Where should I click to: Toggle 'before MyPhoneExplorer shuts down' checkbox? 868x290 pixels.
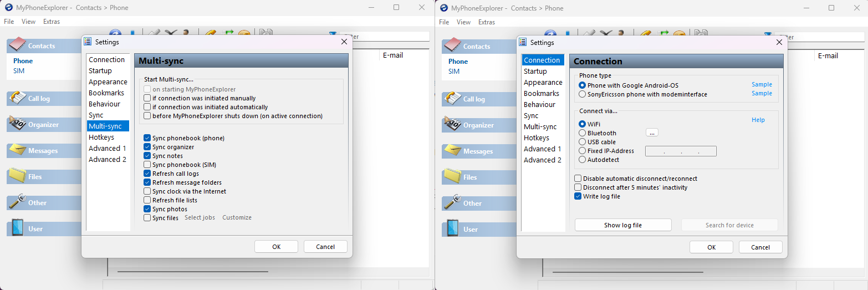pos(147,116)
